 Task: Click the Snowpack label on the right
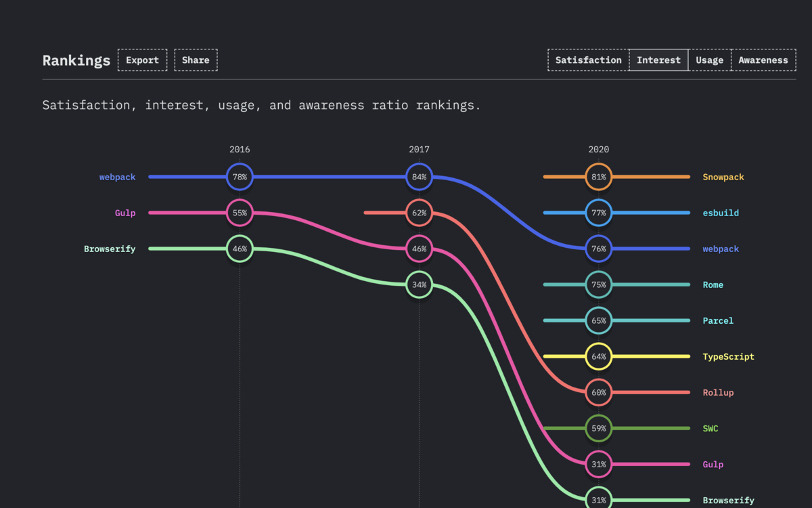(723, 177)
